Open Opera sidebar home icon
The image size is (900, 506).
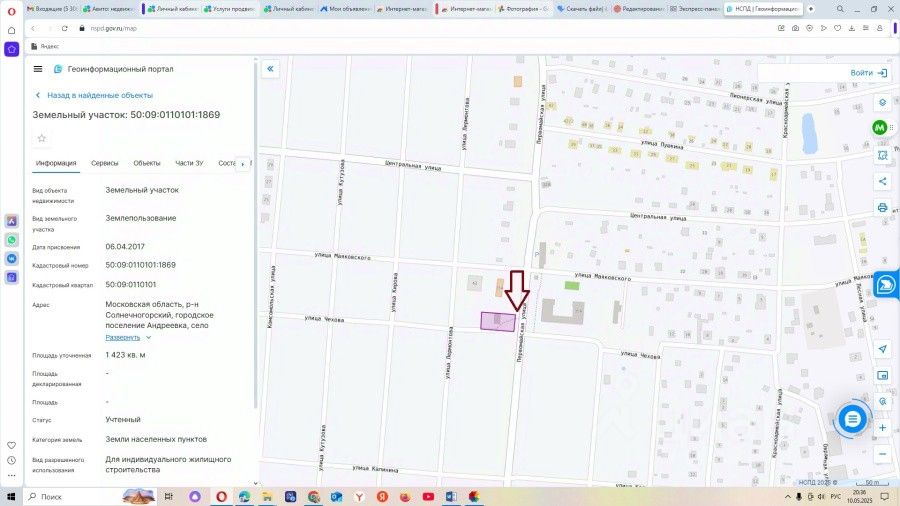(11, 30)
